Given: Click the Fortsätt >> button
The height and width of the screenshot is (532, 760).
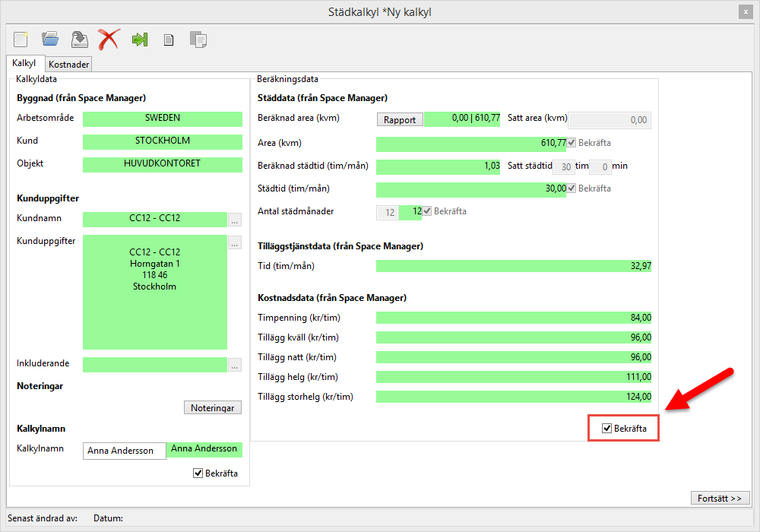Looking at the screenshot, I should (x=719, y=499).
